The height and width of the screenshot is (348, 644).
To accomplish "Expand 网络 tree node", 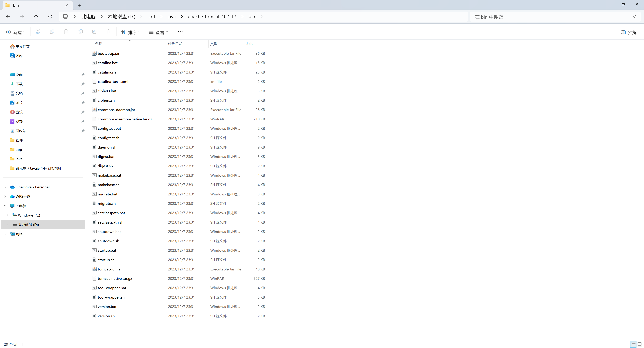I will [5, 234].
